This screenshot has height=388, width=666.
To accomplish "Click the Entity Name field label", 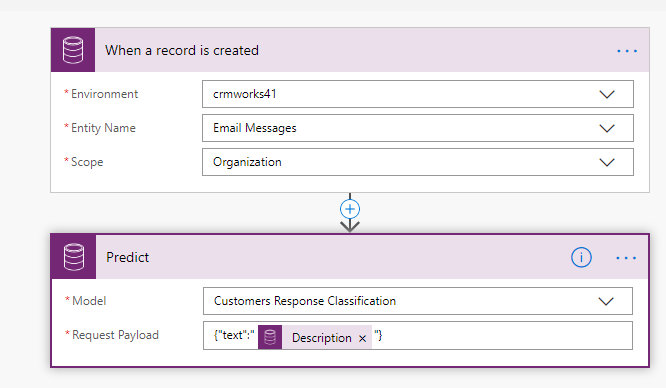I will point(103,128).
